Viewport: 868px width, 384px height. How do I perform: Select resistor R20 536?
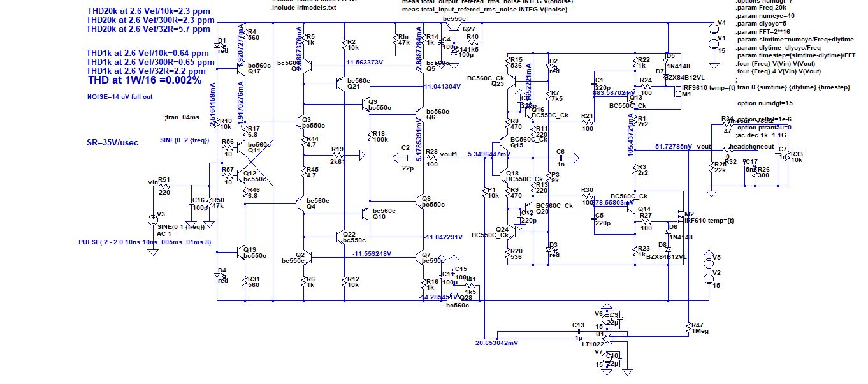click(508, 254)
